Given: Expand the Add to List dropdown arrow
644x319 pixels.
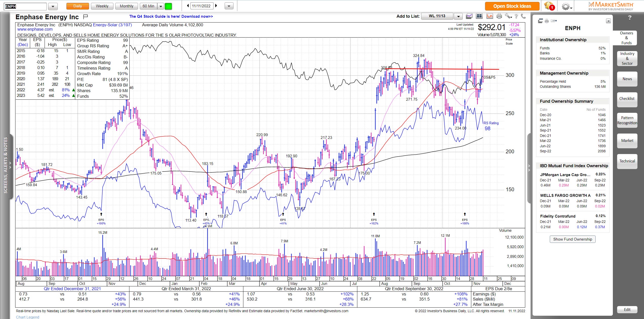Looking at the screenshot, I should 458,16.
